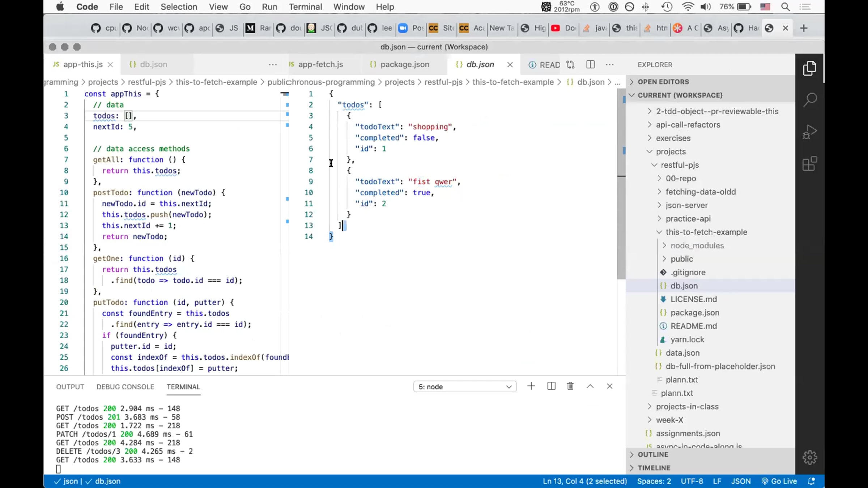Close the active db.json tab
The width and height of the screenshot is (868, 488).
pos(510,65)
